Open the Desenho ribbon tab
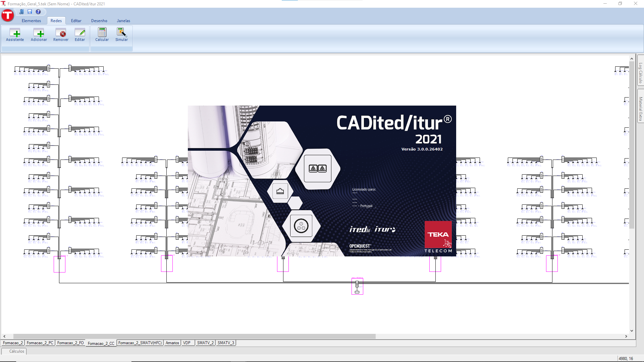The width and height of the screenshot is (644, 362). point(99,21)
